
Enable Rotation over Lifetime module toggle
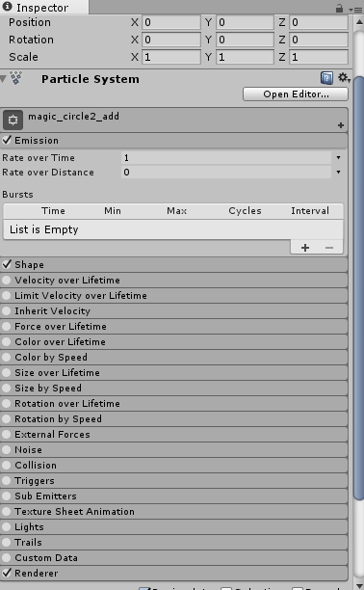pos(6,403)
